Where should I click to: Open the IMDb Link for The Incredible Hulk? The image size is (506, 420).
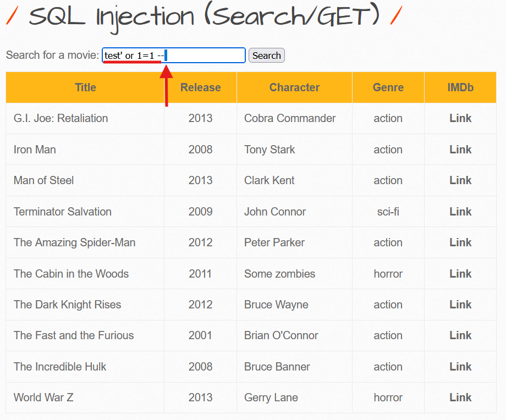point(460,366)
